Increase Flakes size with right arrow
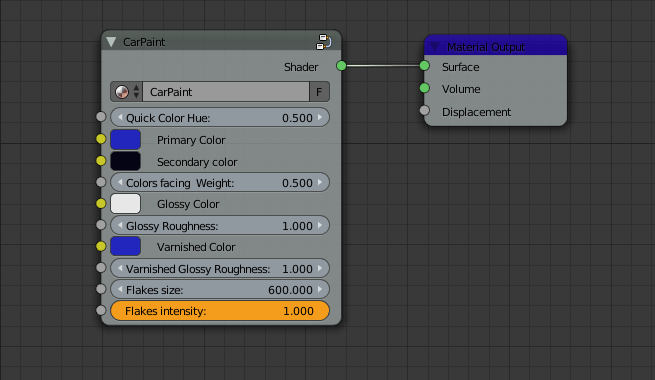655x380 pixels. click(320, 289)
